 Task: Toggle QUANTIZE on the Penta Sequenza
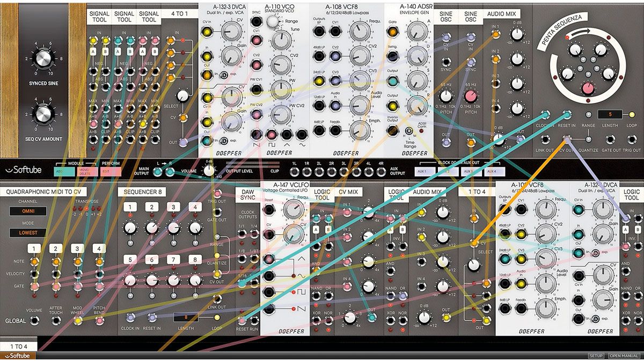588,139
